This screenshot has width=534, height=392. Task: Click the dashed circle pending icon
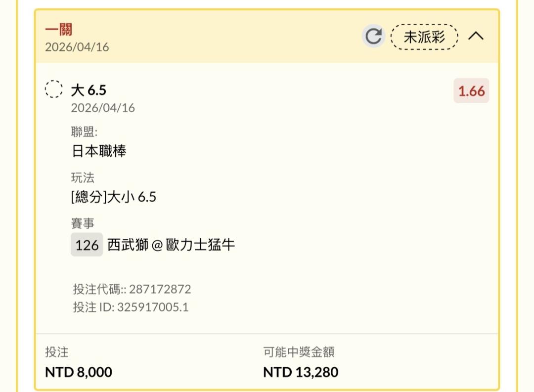coord(54,89)
